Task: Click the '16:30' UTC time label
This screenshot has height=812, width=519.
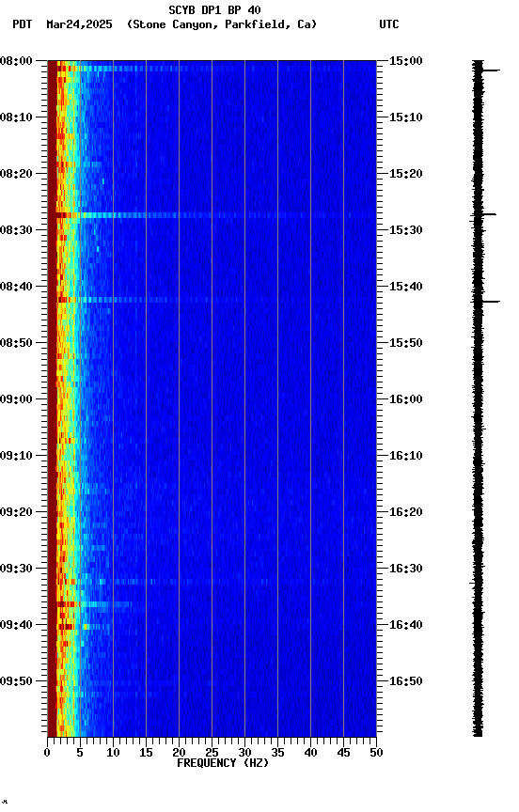Action: tap(406, 569)
